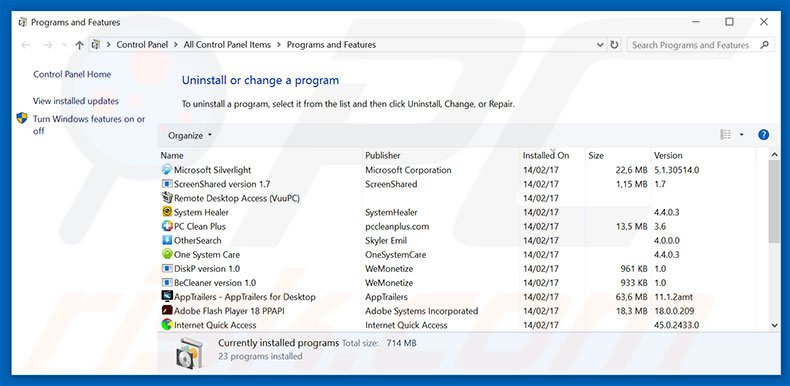Click the Control Panel icon in address bar
The image size is (790, 386).
click(x=96, y=45)
